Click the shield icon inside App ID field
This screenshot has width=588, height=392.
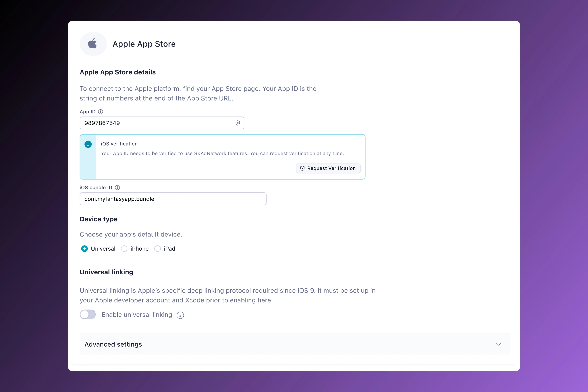pos(237,123)
